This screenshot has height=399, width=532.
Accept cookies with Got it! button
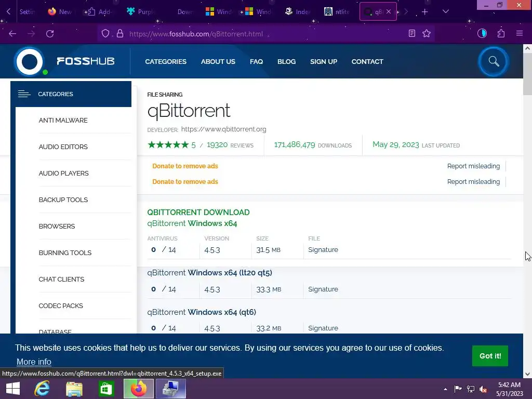pyautogui.click(x=490, y=355)
